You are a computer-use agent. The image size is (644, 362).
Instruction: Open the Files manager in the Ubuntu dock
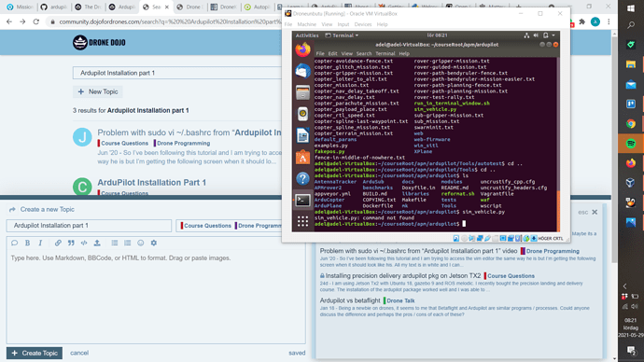(302, 92)
